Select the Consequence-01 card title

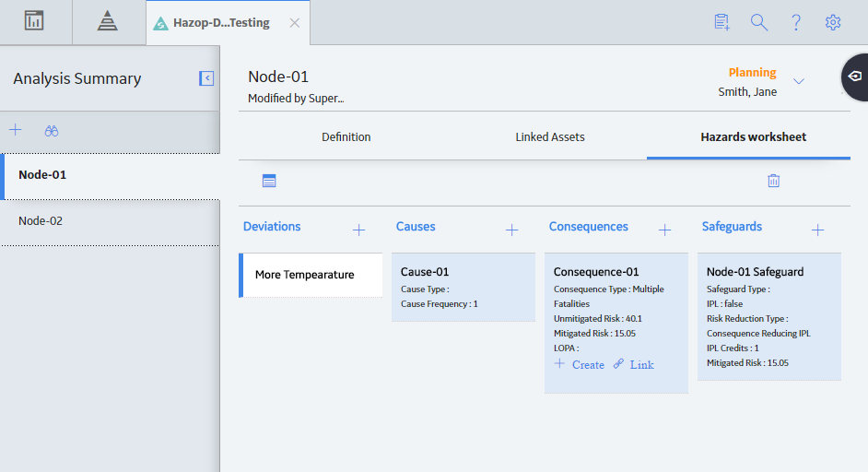(x=596, y=272)
